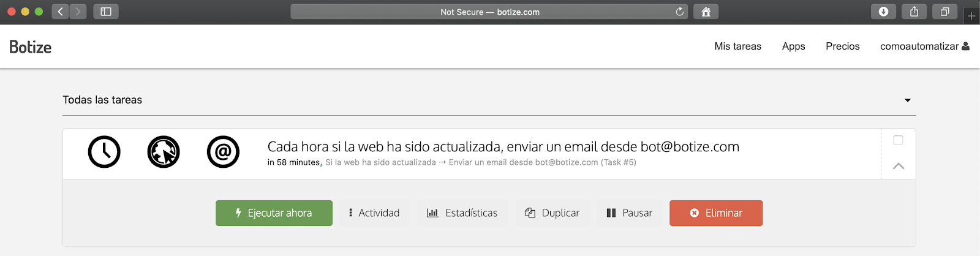The width and height of the screenshot is (980, 256).
Task: Collapse the task panel with the chevron
Action: 899,166
